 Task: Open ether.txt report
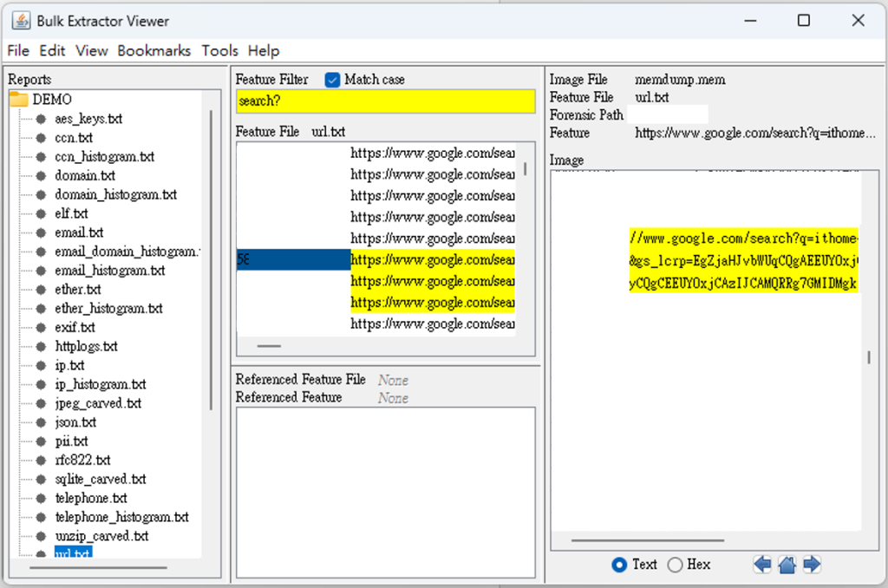click(x=77, y=290)
